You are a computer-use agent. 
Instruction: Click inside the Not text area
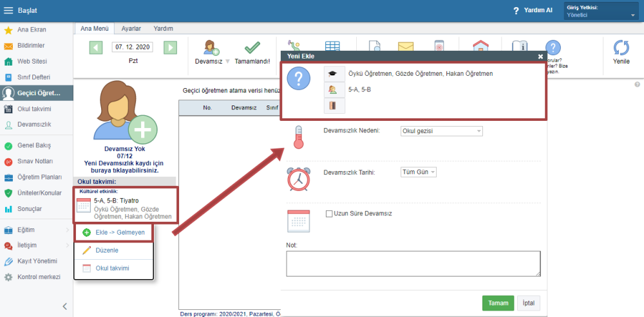click(x=413, y=264)
